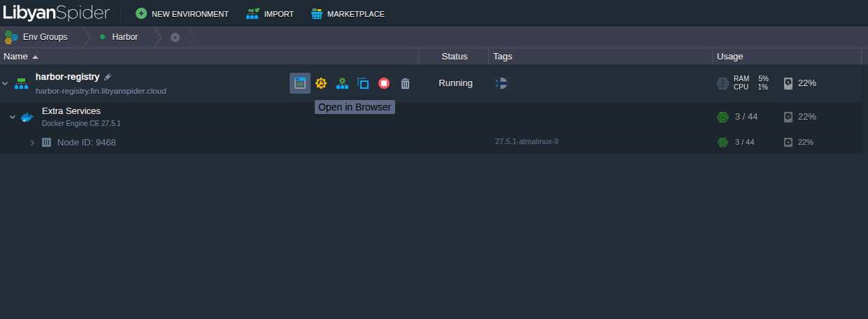The image size is (868, 319).
Task: Delete the harbor-registry environment via trash icon
Action: (x=405, y=83)
